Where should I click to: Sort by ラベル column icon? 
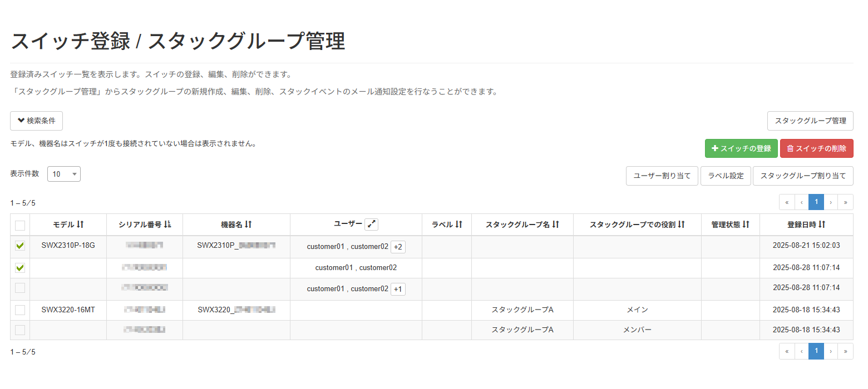pos(459,225)
